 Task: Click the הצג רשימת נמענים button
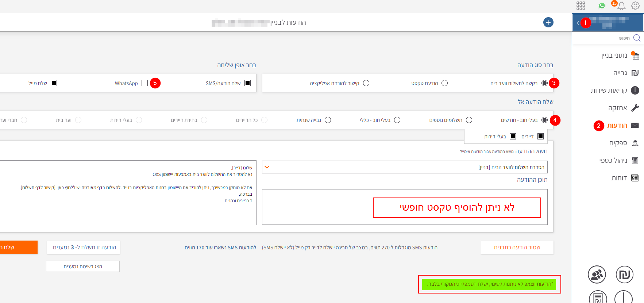(83, 266)
